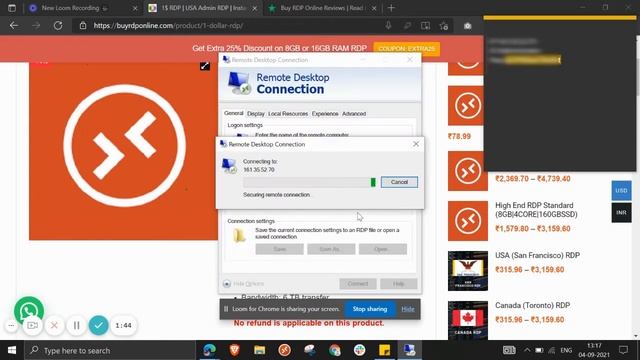Open Slack icon in the taskbar
640x360 pixels.
click(x=360, y=350)
